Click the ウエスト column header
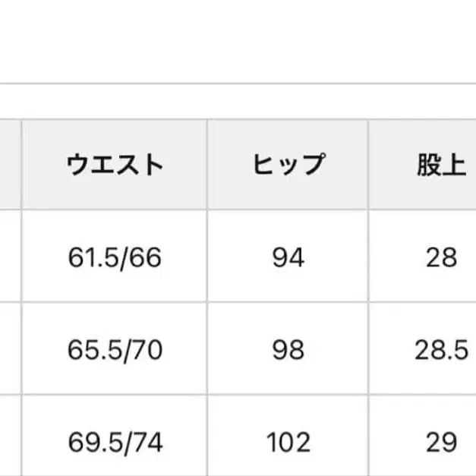 tap(115, 165)
